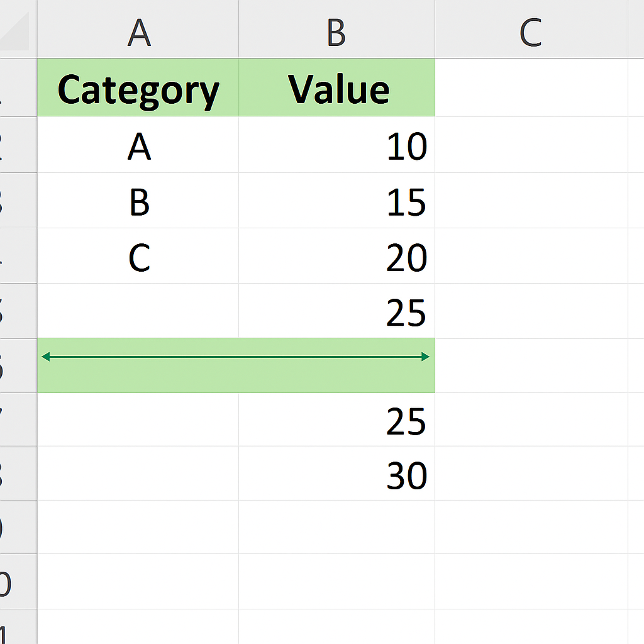Click the "Value" header cell

click(337, 88)
